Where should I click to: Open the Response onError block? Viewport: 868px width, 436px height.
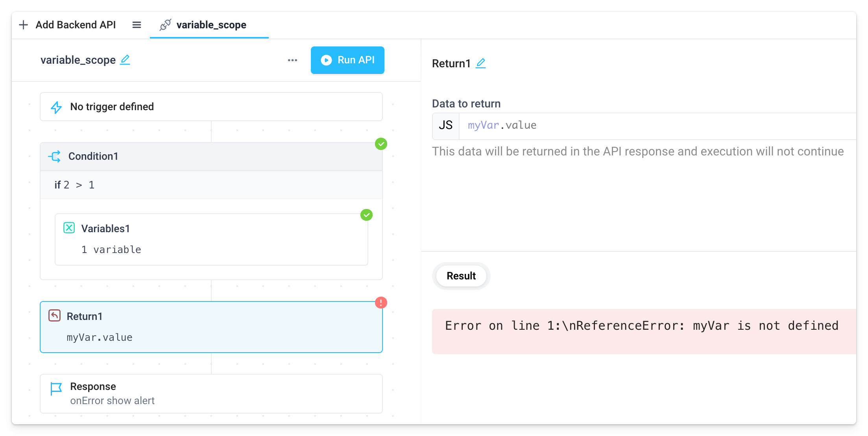211,394
